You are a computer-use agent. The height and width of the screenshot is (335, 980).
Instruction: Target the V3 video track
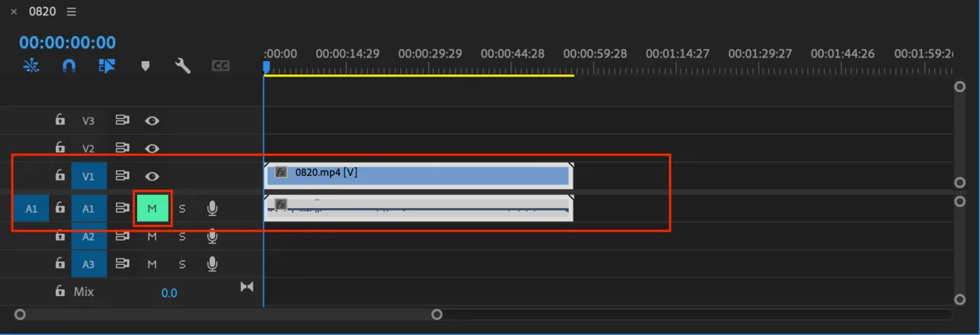click(x=89, y=121)
